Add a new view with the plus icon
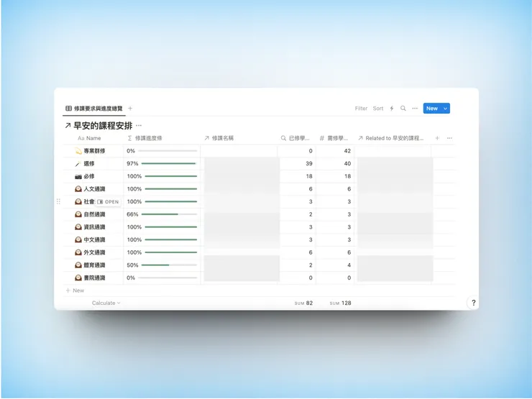 130,109
